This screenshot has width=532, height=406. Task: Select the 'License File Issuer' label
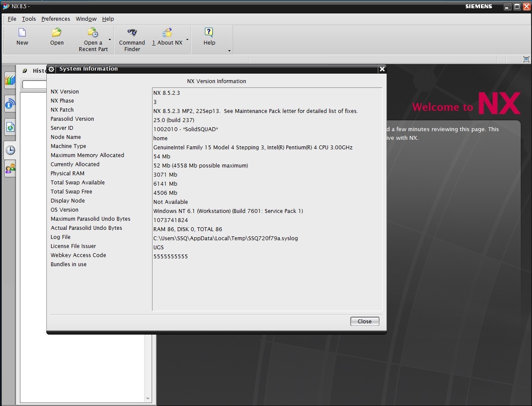tap(73, 246)
